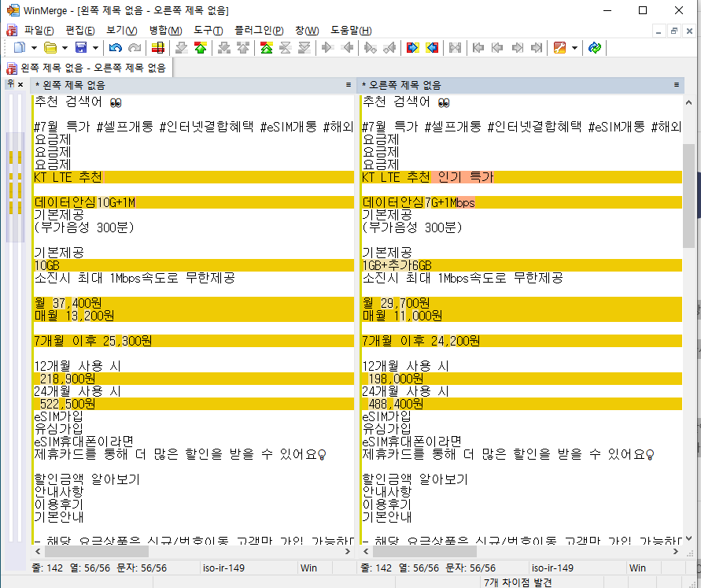
Task: Open the 파일(F) menu
Action: 39,31
